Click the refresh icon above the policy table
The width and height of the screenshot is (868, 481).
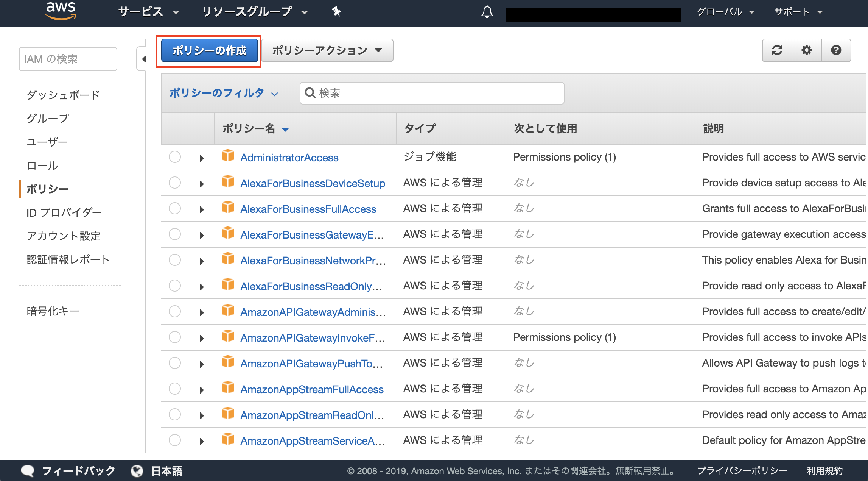[776, 50]
